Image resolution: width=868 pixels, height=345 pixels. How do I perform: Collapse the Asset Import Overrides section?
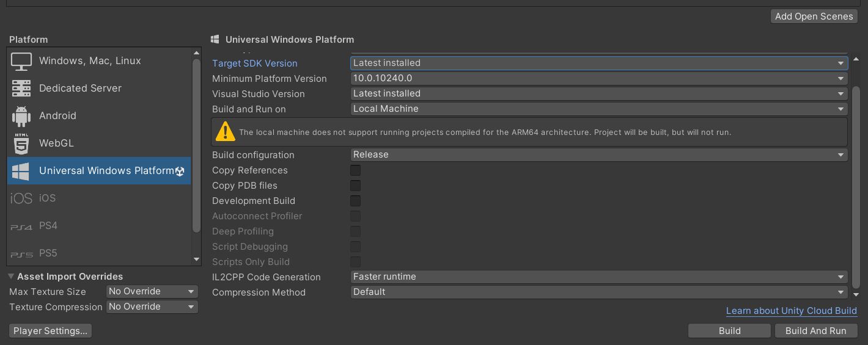pyautogui.click(x=12, y=277)
